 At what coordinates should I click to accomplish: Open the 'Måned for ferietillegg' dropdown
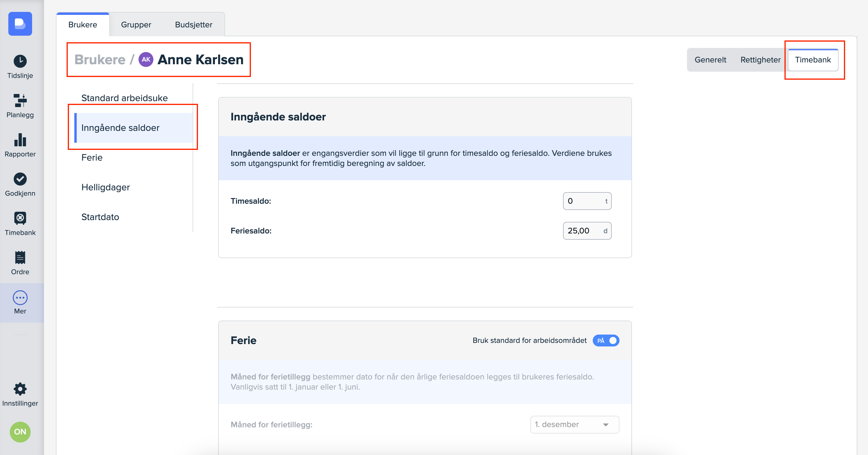point(574,424)
